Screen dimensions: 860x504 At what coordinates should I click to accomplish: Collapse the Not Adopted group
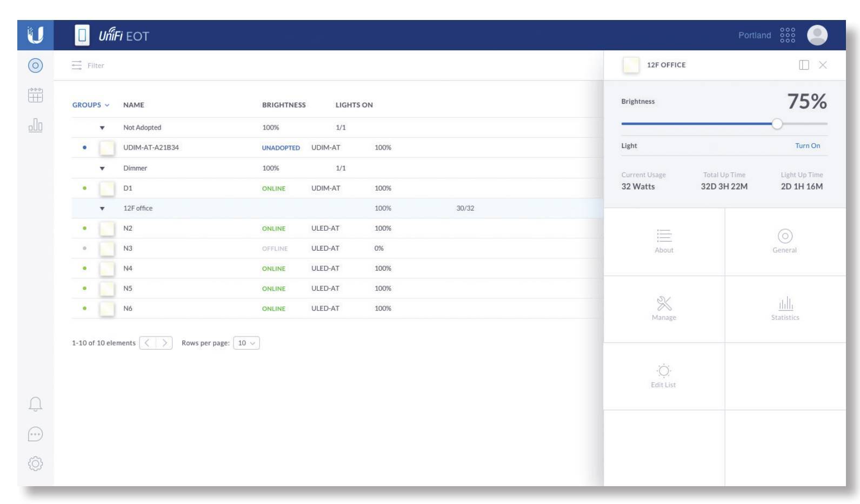point(102,128)
